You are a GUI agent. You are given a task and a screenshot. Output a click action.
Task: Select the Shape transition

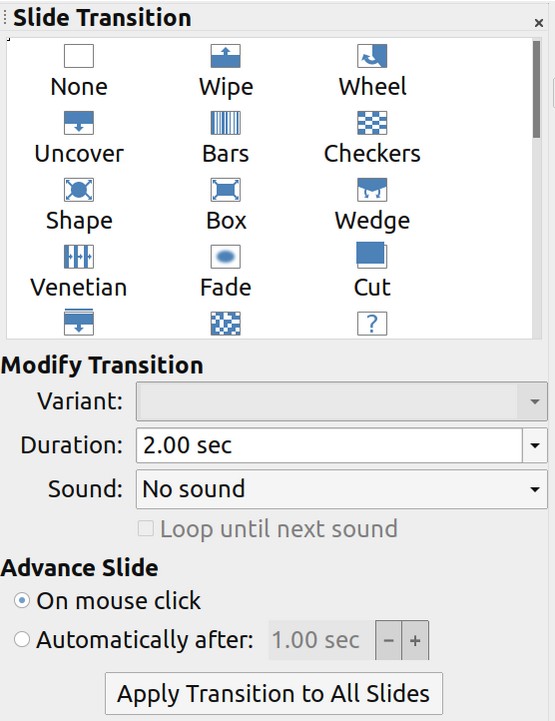tap(79, 189)
